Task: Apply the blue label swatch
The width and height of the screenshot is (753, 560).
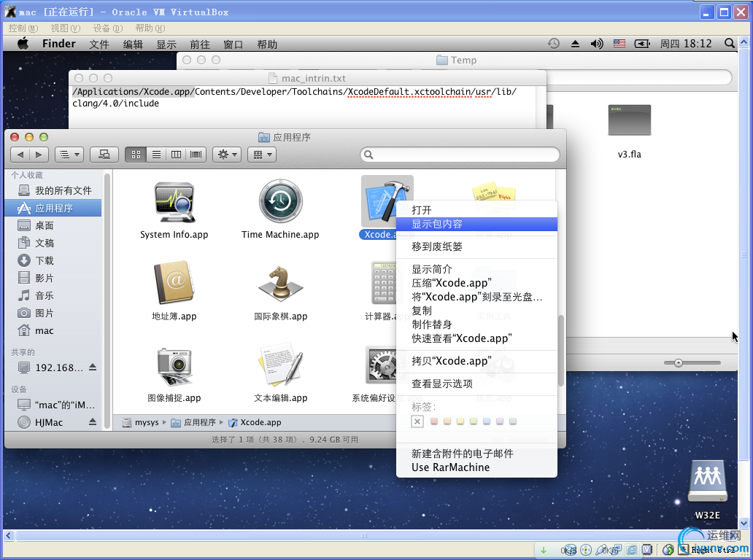Action: click(487, 421)
